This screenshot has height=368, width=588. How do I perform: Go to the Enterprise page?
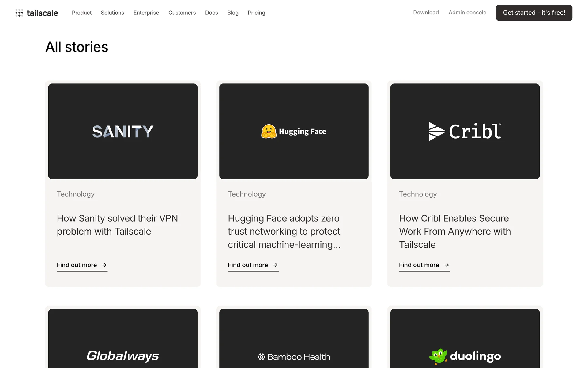click(x=146, y=13)
